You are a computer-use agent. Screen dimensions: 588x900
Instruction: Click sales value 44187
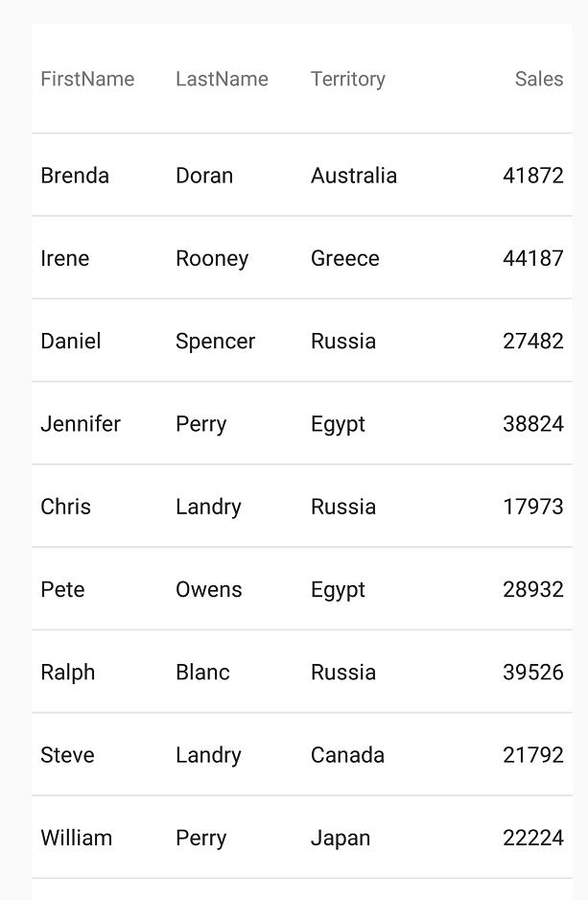click(x=532, y=258)
